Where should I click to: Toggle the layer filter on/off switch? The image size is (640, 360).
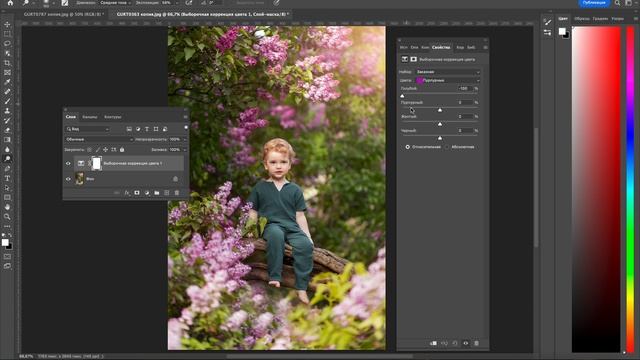coord(186,128)
